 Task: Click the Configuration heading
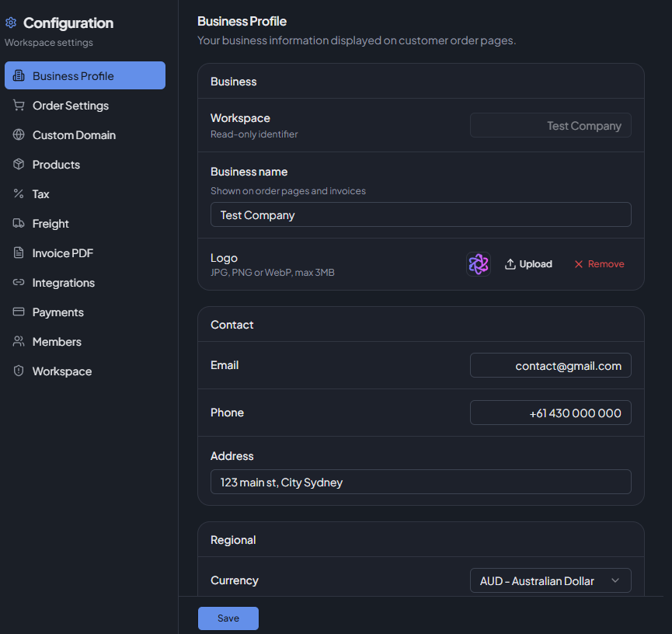point(68,23)
